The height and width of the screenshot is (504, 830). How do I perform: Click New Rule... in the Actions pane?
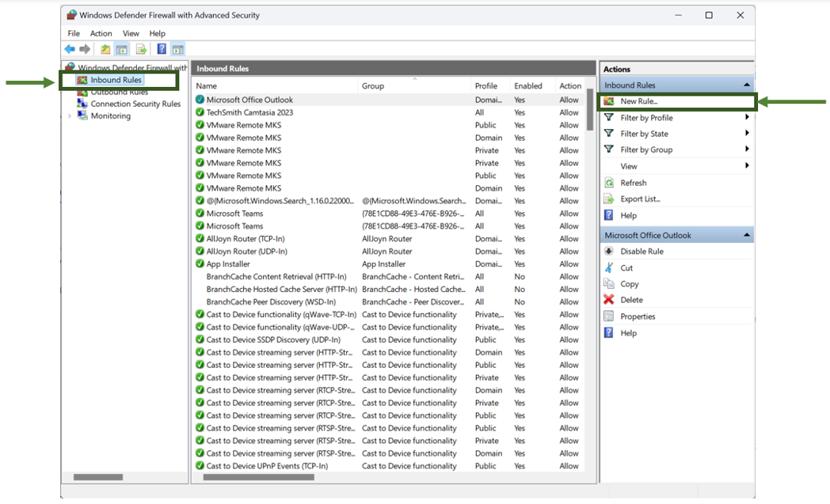tap(638, 101)
